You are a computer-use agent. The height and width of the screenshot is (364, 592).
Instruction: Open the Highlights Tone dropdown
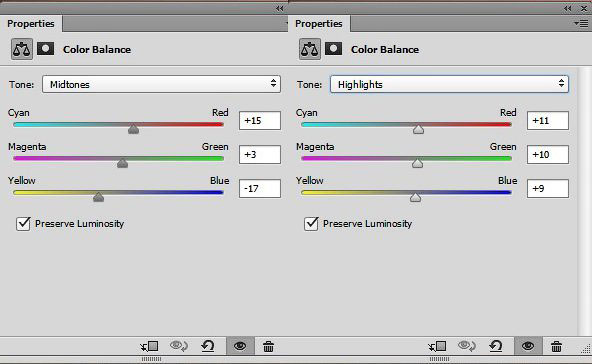[x=449, y=84]
